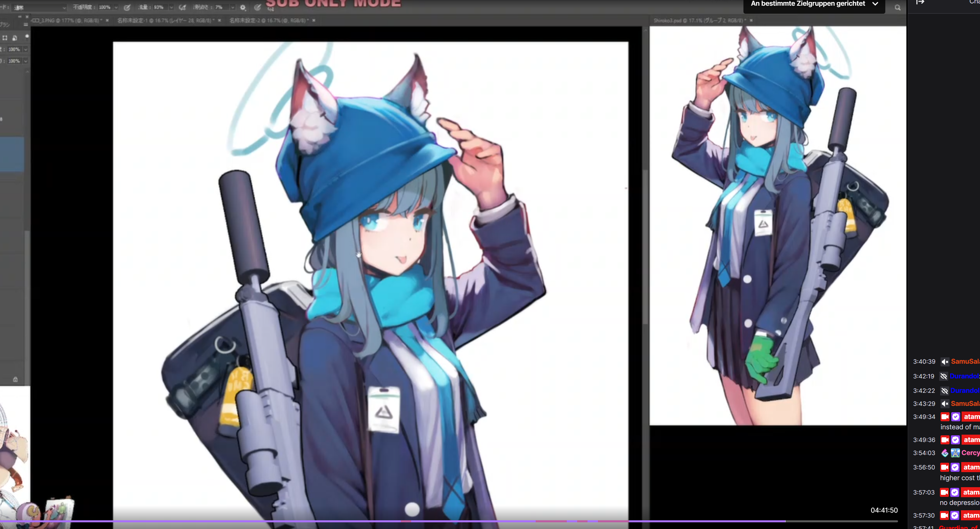
Task: Collapse chat with the arrow-to-bar icon
Action: (x=920, y=2)
